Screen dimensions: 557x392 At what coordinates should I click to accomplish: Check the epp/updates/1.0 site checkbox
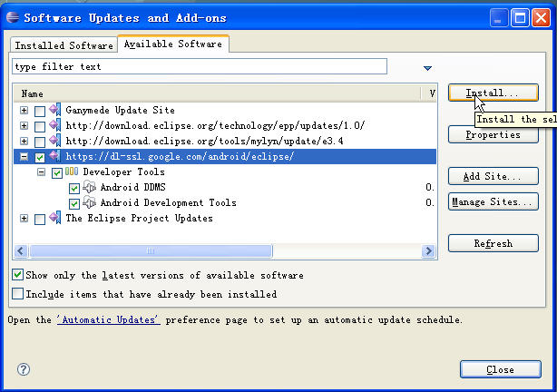[40, 126]
